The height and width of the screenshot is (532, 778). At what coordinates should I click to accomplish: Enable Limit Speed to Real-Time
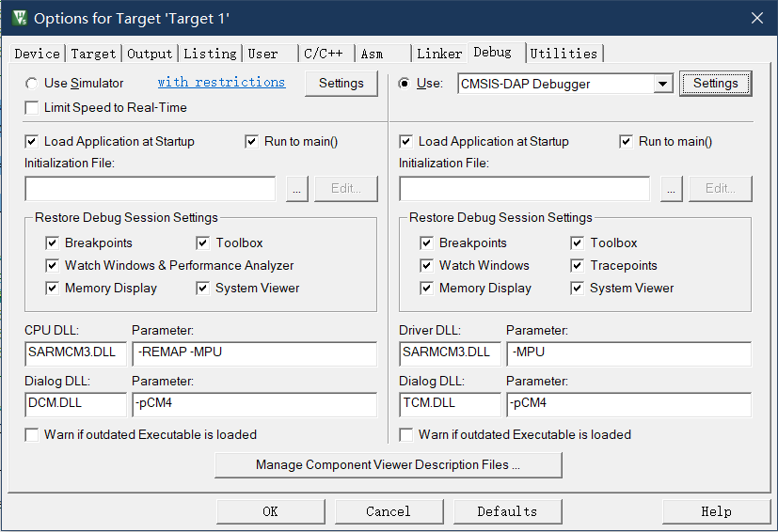(x=33, y=107)
